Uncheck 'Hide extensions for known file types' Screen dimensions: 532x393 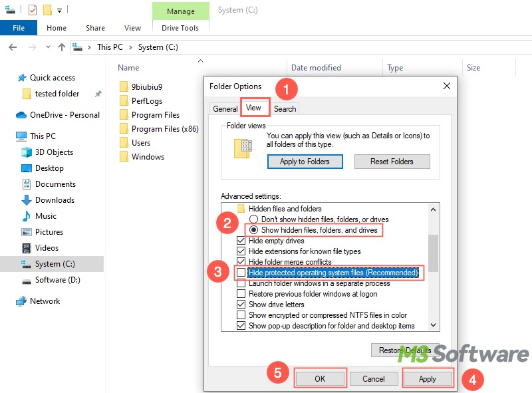click(241, 251)
